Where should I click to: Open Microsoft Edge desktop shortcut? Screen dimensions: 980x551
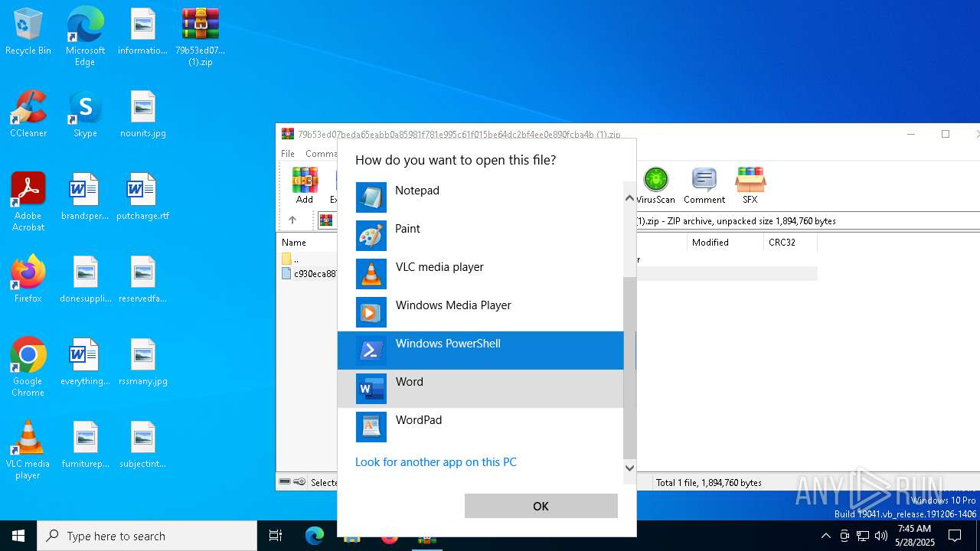(85, 36)
